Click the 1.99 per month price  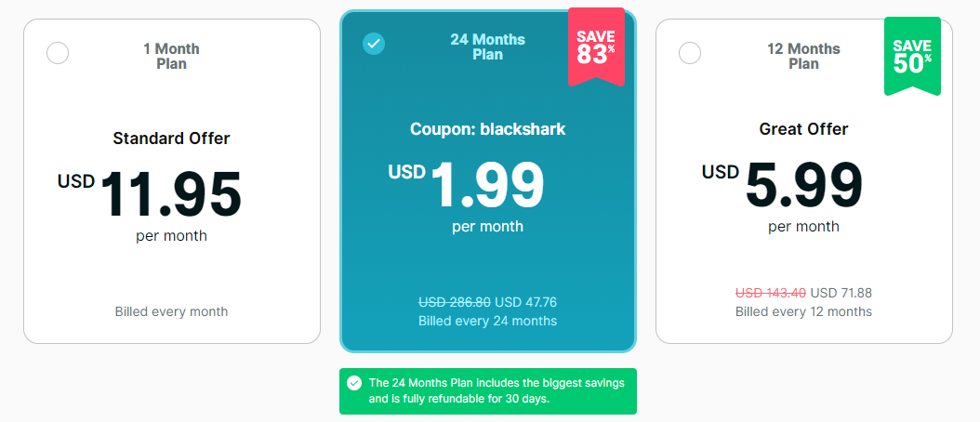point(488,184)
